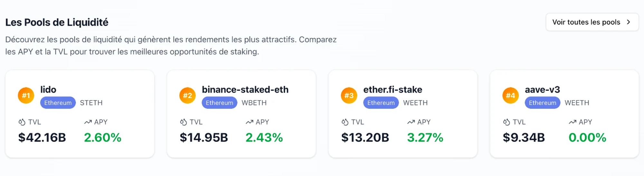
Task: Click the APY trend icon in ether.fi-stake card
Action: coord(411,122)
